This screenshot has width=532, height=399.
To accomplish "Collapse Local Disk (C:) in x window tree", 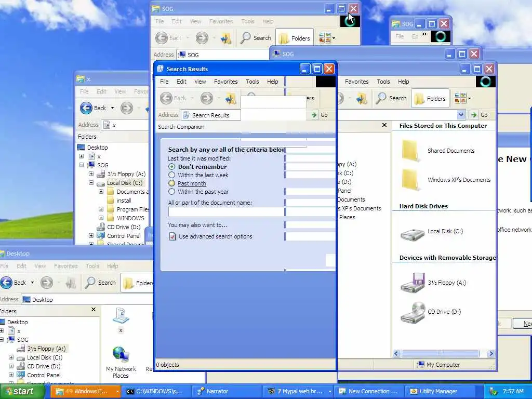I will 91,182.
